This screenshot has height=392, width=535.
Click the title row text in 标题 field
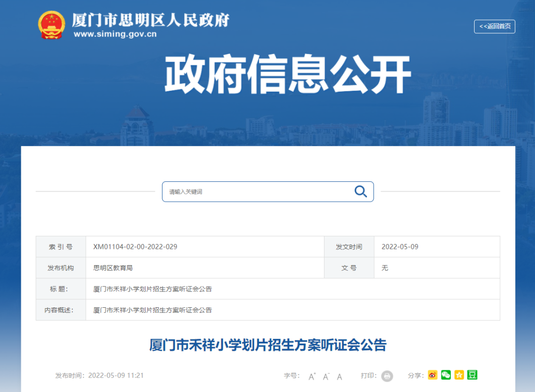click(153, 289)
